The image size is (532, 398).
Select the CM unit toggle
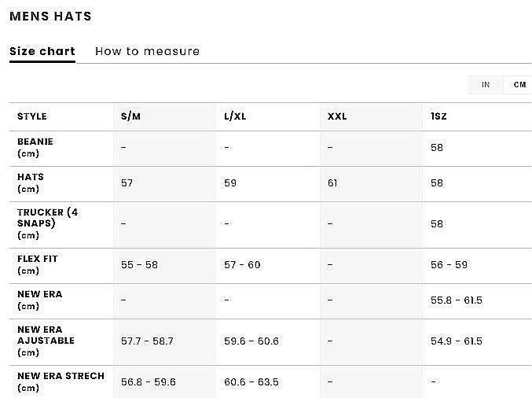[x=519, y=85]
